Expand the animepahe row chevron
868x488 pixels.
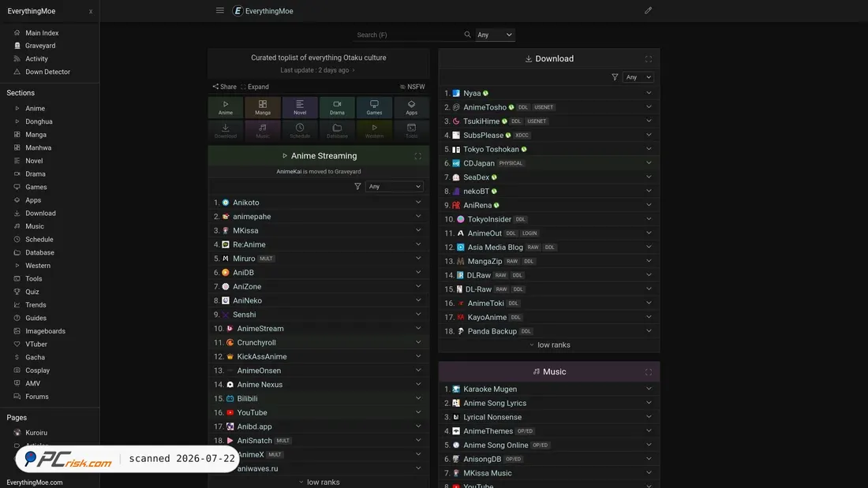418,216
